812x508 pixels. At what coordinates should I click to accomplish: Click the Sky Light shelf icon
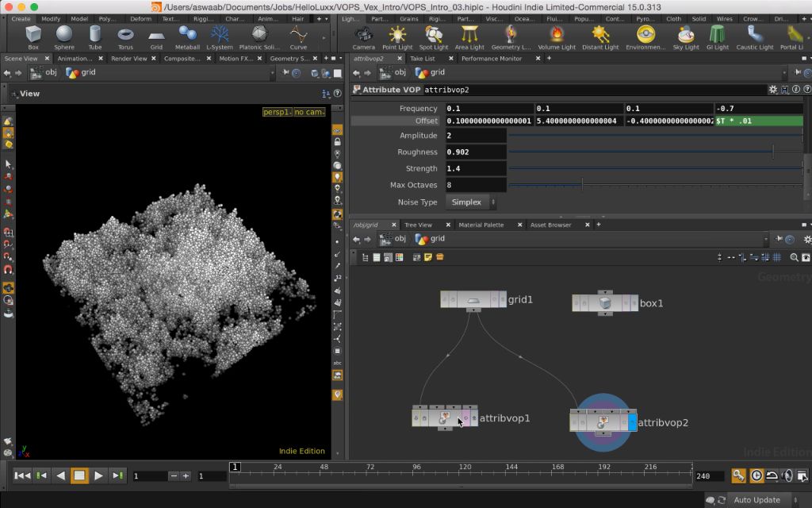tap(686, 35)
